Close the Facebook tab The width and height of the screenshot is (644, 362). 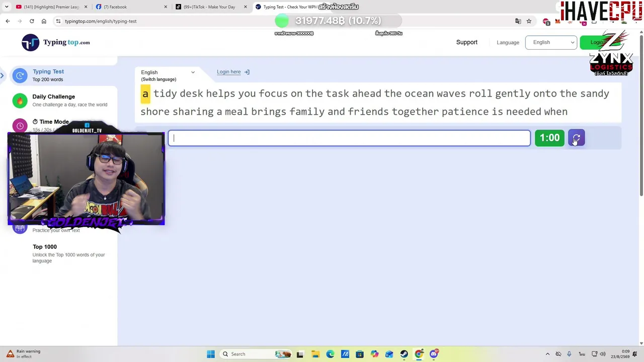pos(166,7)
